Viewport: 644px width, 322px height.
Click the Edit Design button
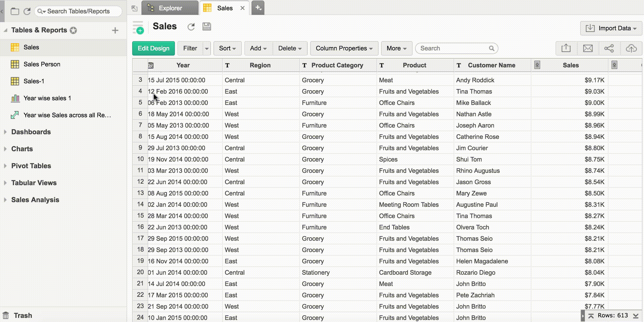(153, 48)
